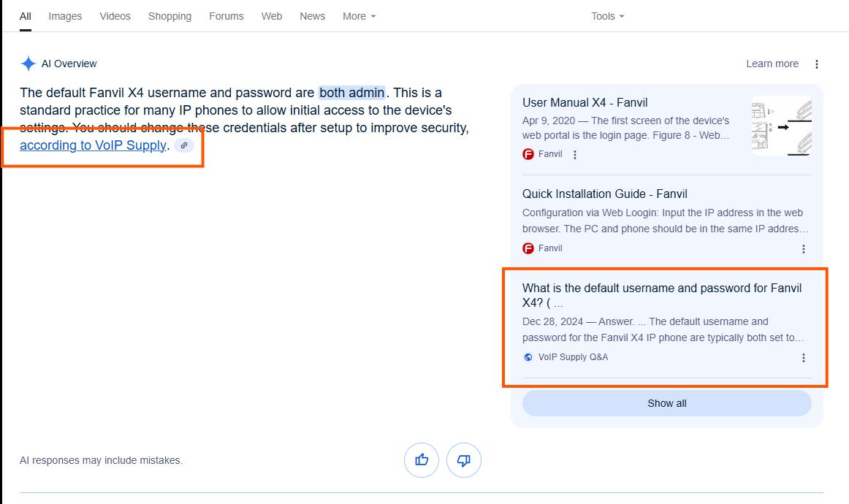Click the 'VoIP Supply Q&A' source label
This screenshot has width=849, height=504.
[573, 357]
